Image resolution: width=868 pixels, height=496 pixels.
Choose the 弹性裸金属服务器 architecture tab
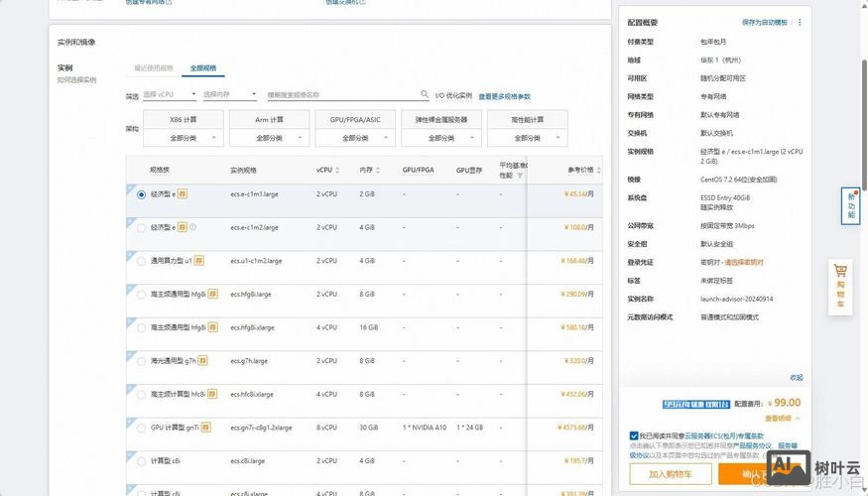pos(441,120)
